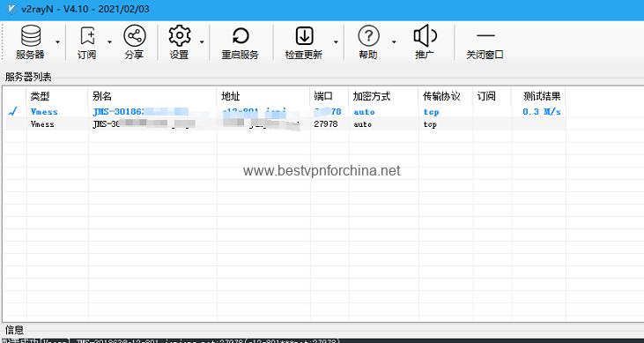Viewport: 644px width, 343px height.
Task: Click the black tcp cell in second row
Action: (x=430, y=124)
